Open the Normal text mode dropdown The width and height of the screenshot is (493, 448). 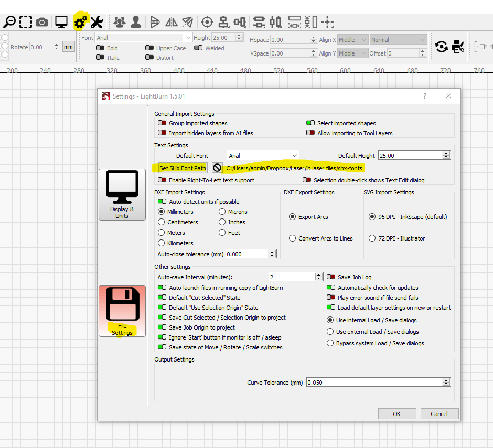pos(399,40)
